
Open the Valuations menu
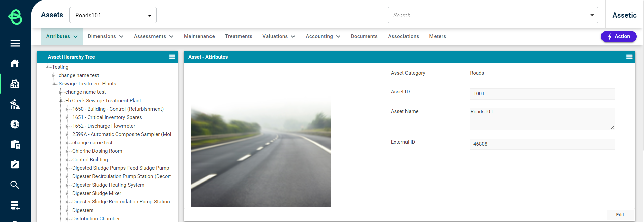(279, 36)
